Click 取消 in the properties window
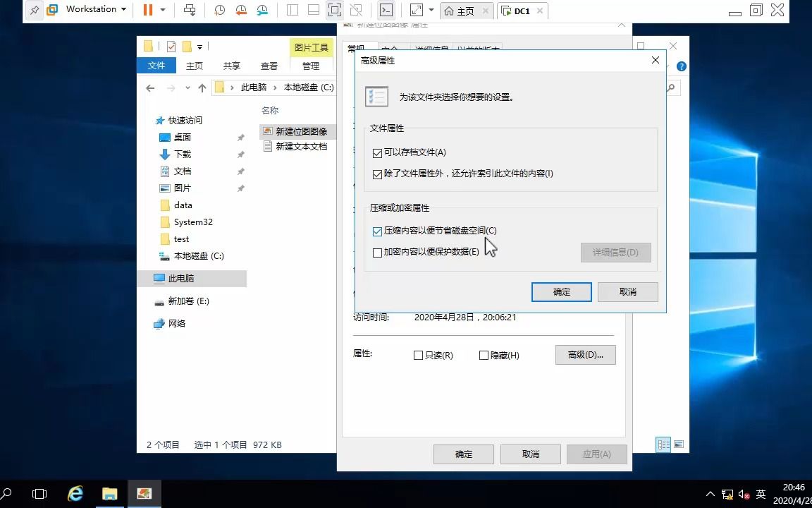This screenshot has height=508, width=812. [x=530, y=454]
